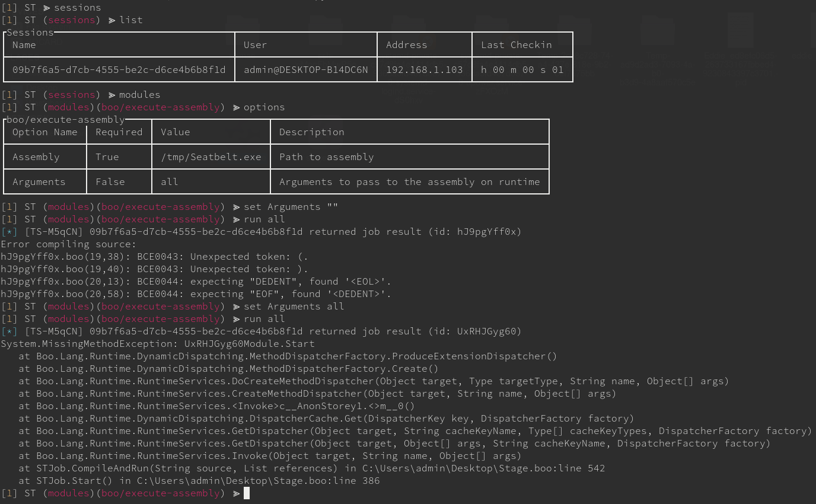This screenshot has width=816, height=504.
Task: Click the chevron on the bottom prompt line
Action: [x=235, y=493]
